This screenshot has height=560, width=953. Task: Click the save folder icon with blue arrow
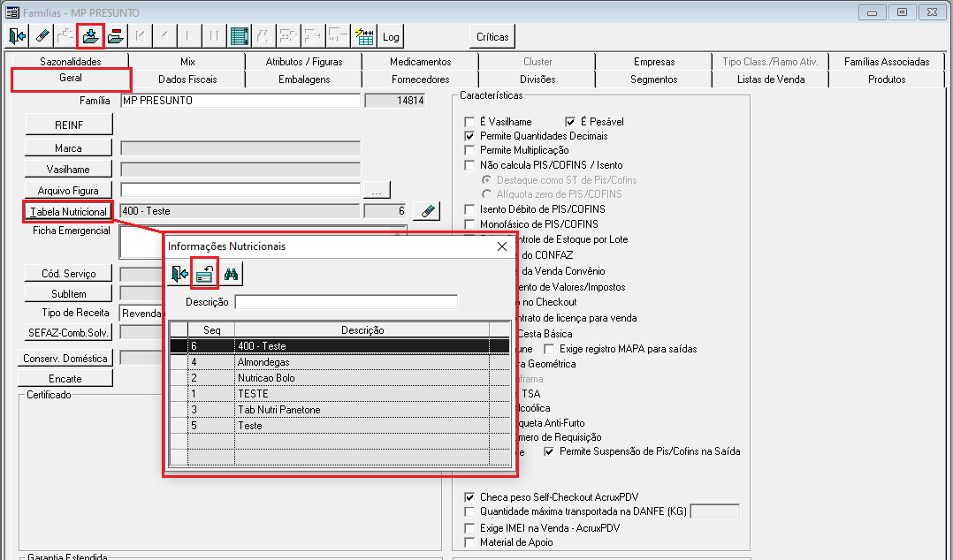coord(91,36)
